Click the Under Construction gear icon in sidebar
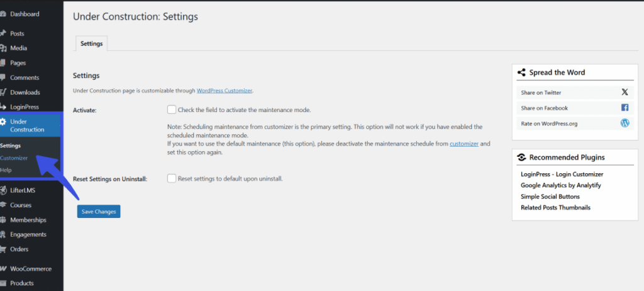The width and height of the screenshot is (644, 291). [4, 122]
